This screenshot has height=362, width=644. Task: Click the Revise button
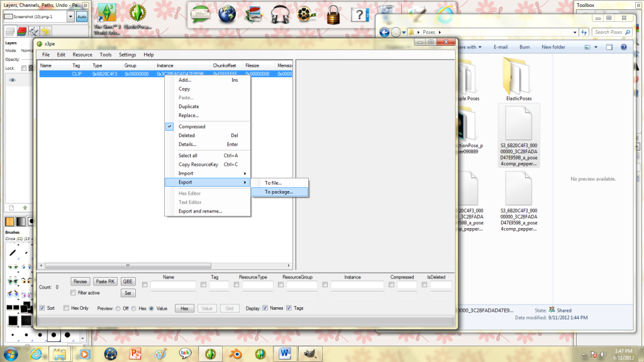click(80, 282)
